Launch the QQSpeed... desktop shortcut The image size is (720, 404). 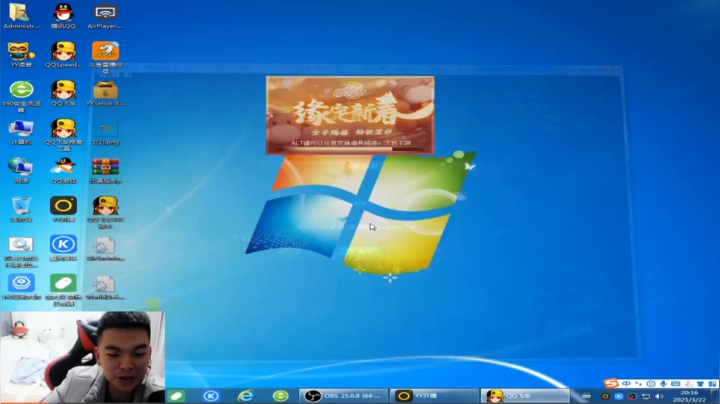(63, 54)
